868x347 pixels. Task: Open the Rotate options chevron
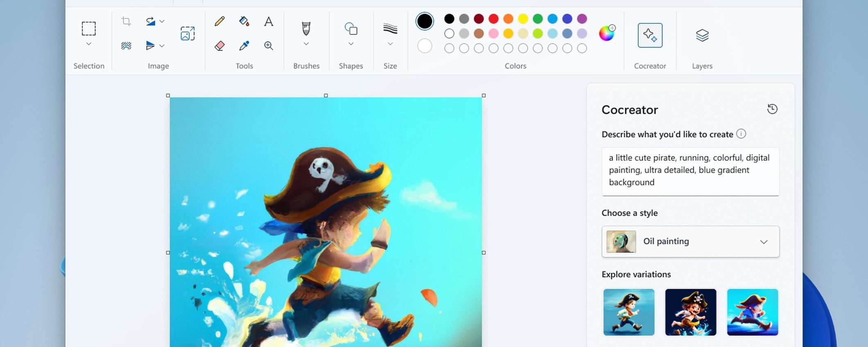point(162,21)
